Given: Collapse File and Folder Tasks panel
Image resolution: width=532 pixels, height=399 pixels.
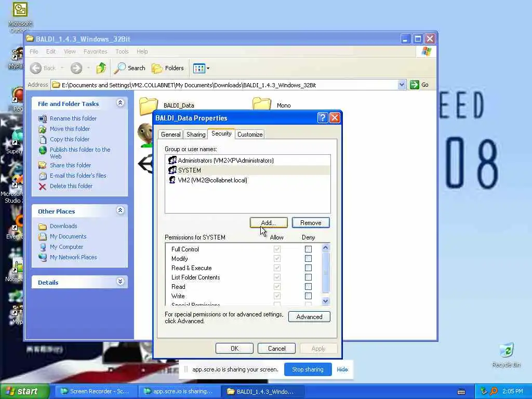Looking at the screenshot, I should [x=120, y=103].
